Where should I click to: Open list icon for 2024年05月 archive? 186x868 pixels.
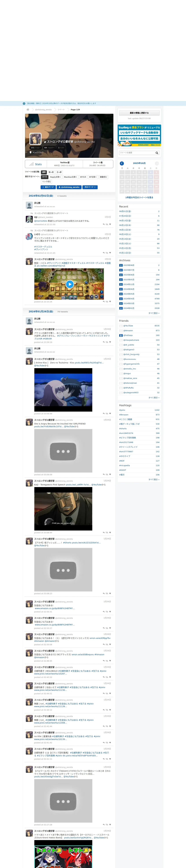(121, 294)
